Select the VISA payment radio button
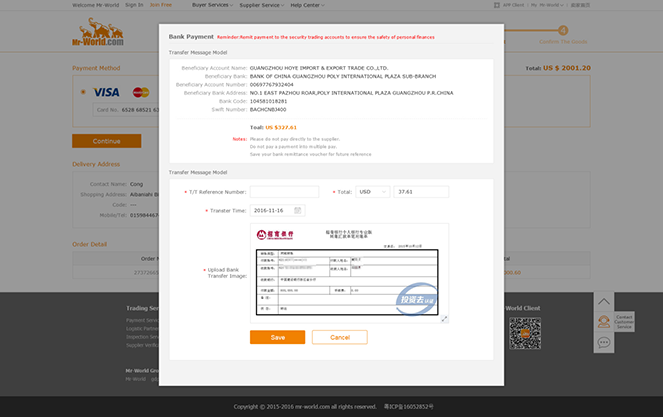The height and width of the screenshot is (417, 663). (83, 92)
